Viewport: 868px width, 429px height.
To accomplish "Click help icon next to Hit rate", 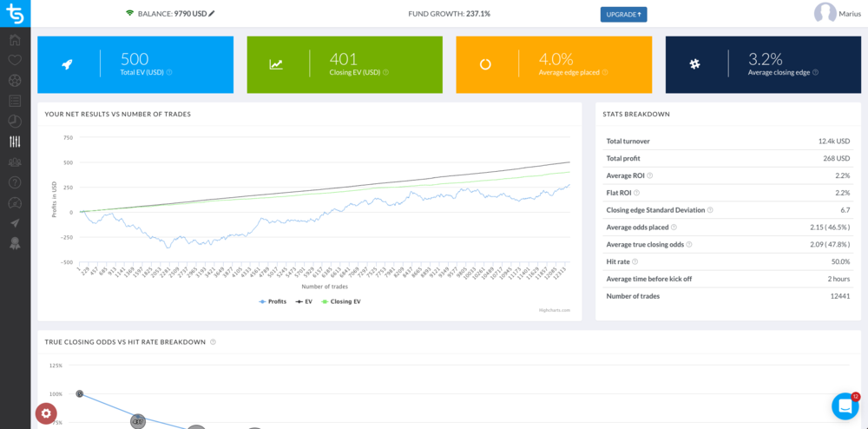I will point(635,261).
